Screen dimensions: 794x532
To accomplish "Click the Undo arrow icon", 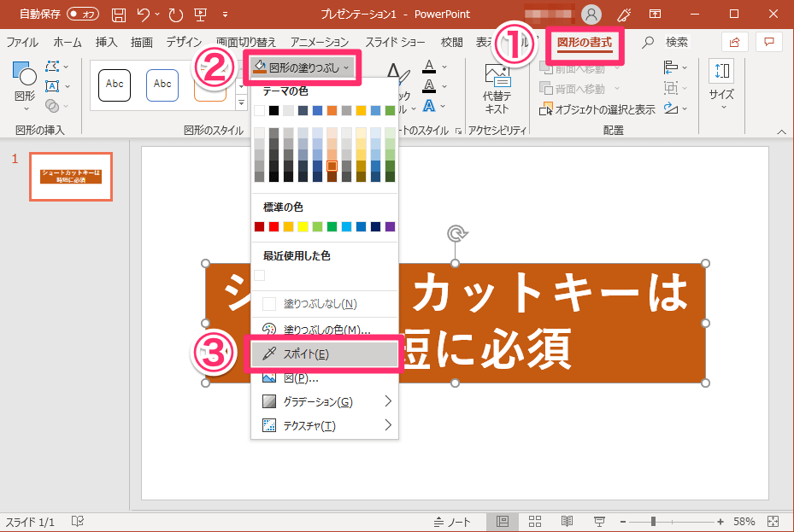I will click(x=144, y=15).
